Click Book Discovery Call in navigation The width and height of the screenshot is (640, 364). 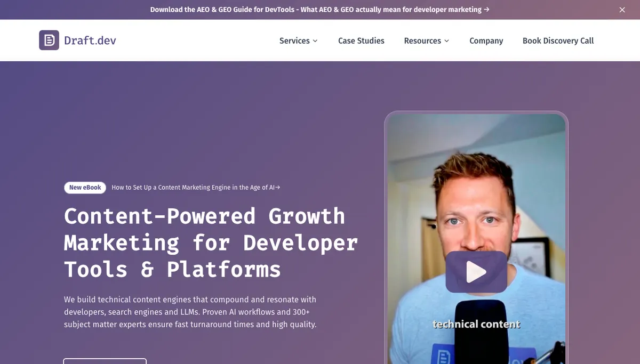point(558,41)
